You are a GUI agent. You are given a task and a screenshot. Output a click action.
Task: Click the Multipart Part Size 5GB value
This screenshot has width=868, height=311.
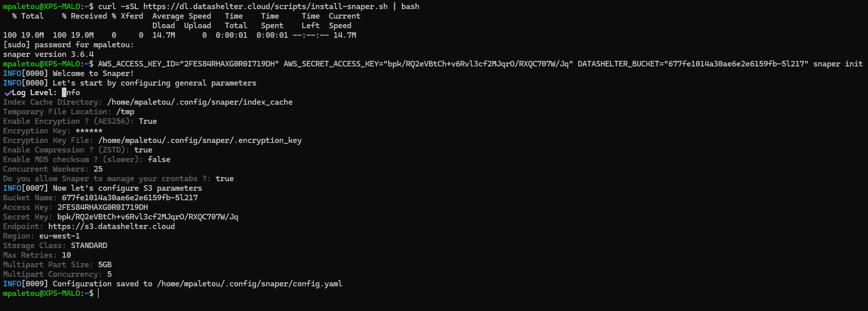[x=105, y=265]
